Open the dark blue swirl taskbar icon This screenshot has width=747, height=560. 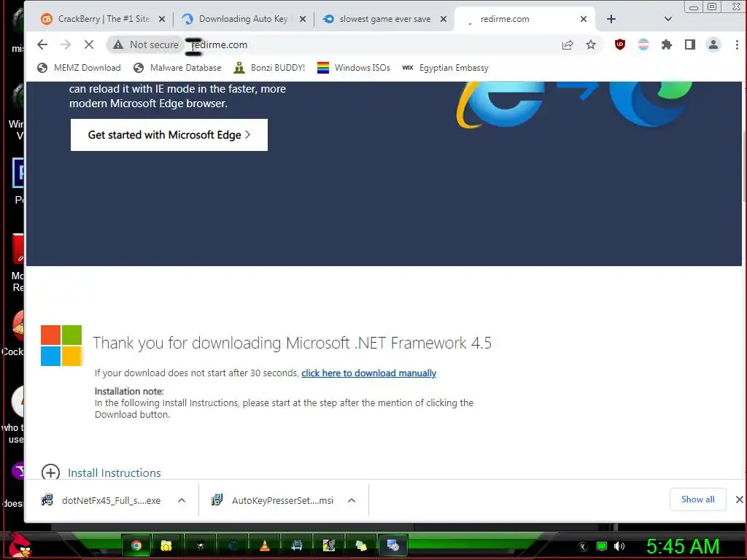[233, 545]
